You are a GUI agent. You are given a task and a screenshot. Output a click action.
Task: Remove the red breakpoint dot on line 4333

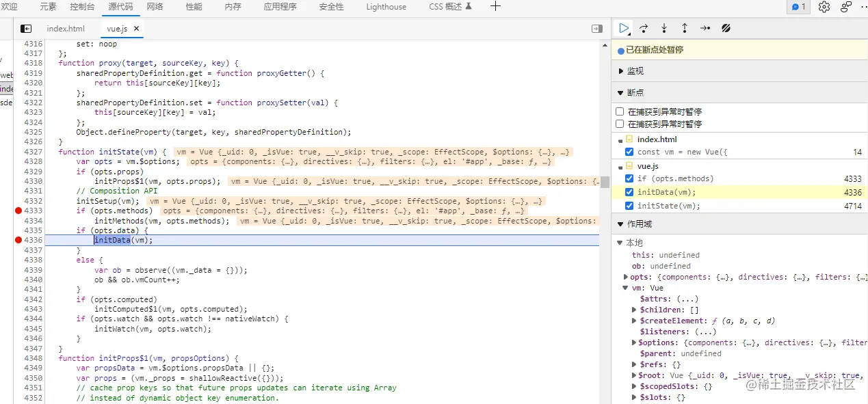[18, 211]
